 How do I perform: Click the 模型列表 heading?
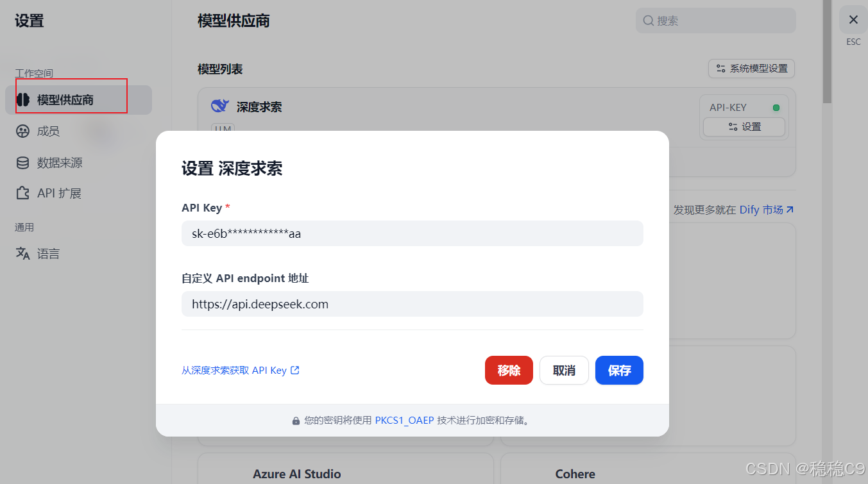(x=220, y=69)
